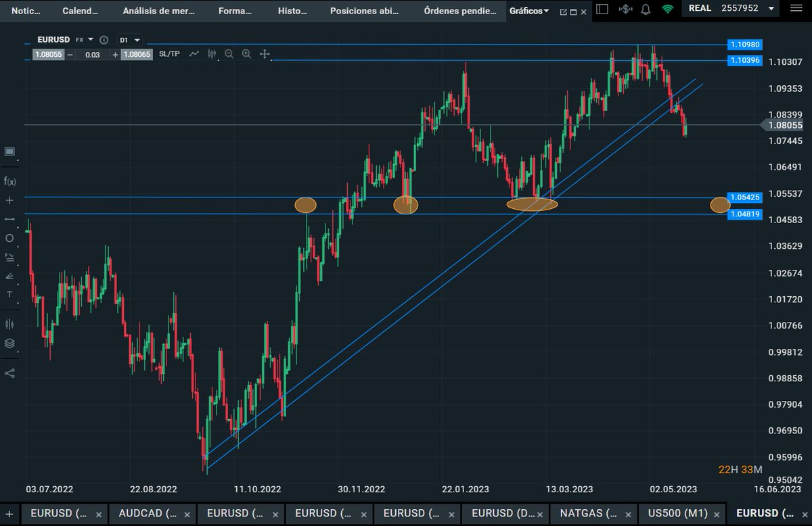Open the notifications bell
Image resolution: width=812 pixels, height=526 pixels.
(x=646, y=9)
